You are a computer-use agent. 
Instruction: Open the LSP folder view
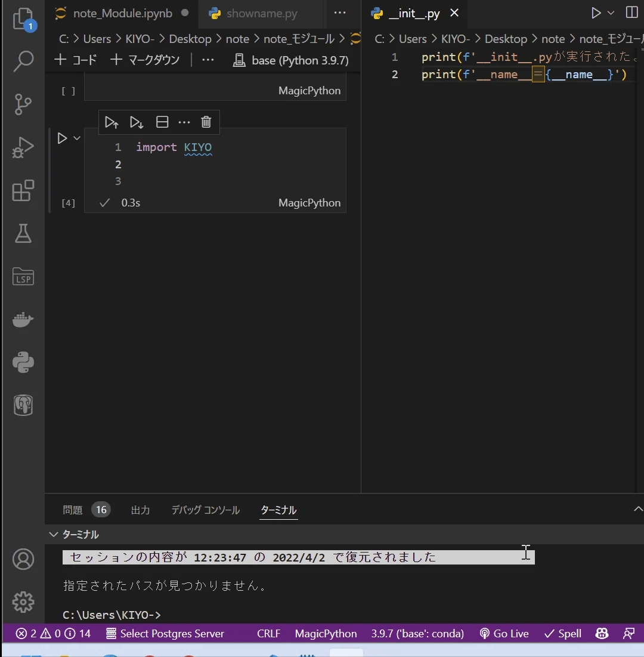click(x=23, y=276)
